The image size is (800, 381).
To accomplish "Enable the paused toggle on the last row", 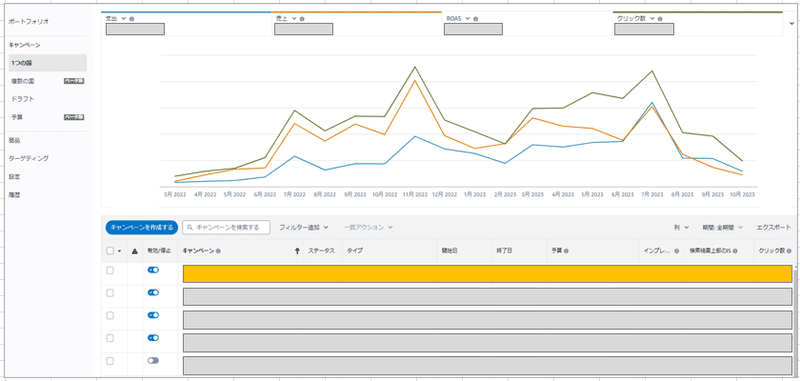I will tap(153, 360).
